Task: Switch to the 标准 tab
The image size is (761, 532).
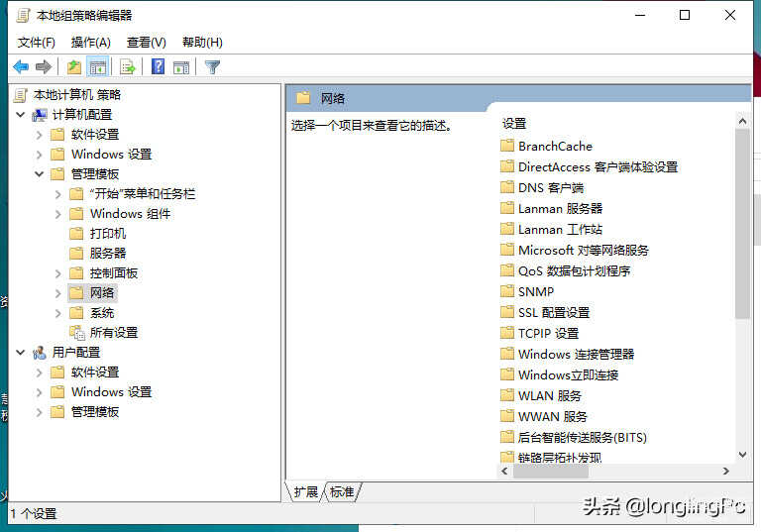Action: 342,492
